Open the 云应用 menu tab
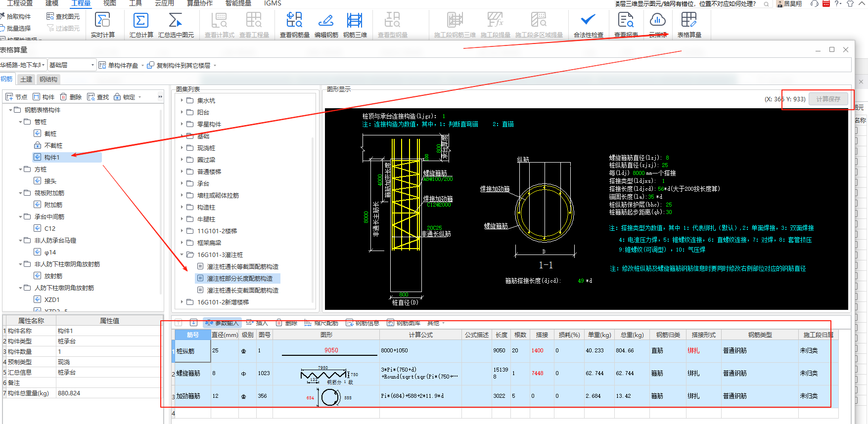 (164, 3)
